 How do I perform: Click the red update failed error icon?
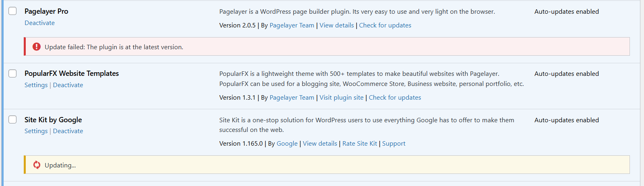37,47
